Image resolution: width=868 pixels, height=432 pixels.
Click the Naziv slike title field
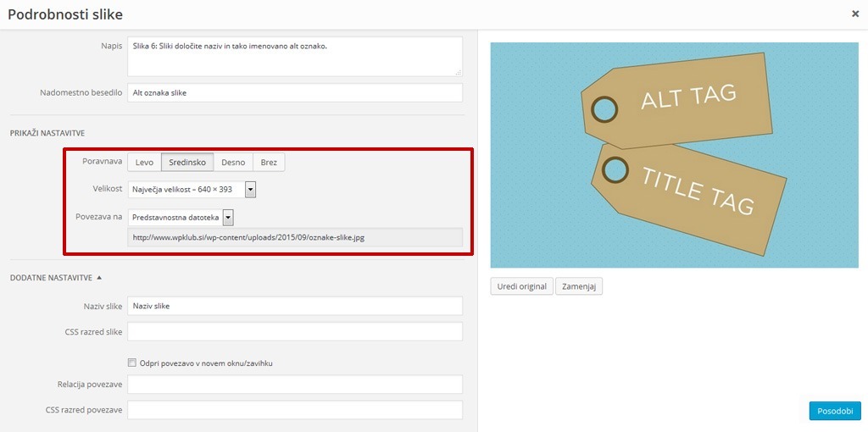[294, 306]
